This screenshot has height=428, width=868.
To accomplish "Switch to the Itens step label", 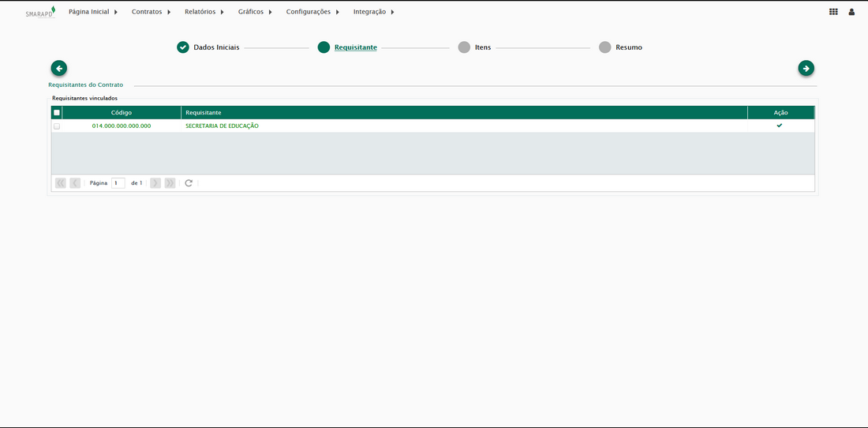I will coord(483,47).
